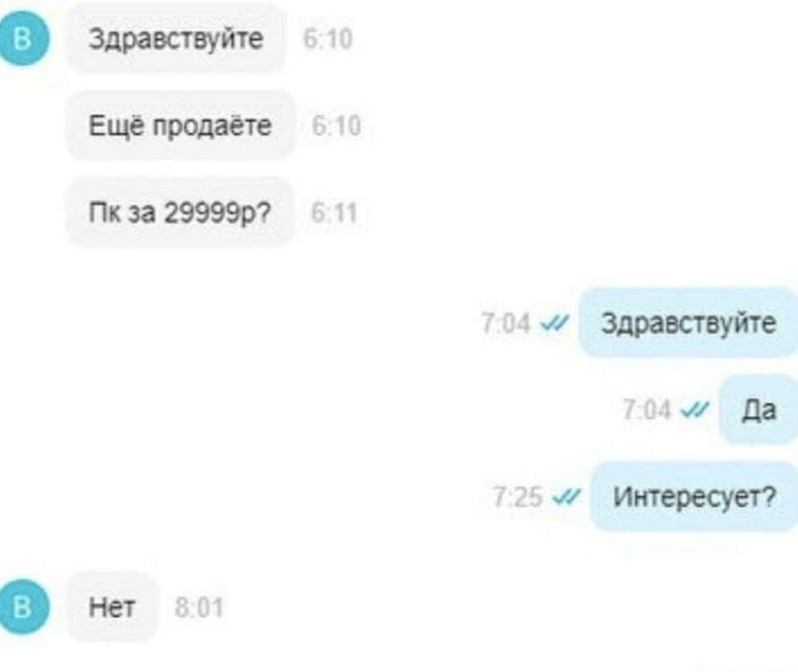Viewport: 798px width, 672px height.
Task: Click the bottom sender avatar B
Action: click(x=23, y=608)
